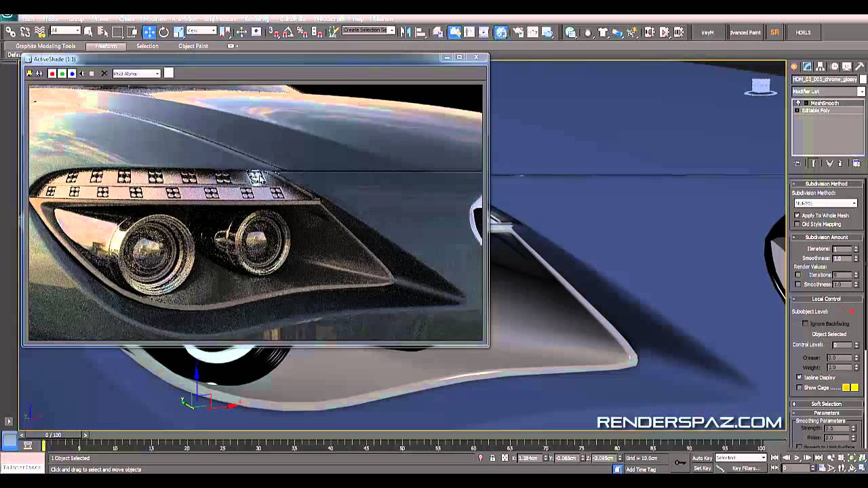
Task: Enable Old Style Mapping checkbox
Action: tap(797, 224)
